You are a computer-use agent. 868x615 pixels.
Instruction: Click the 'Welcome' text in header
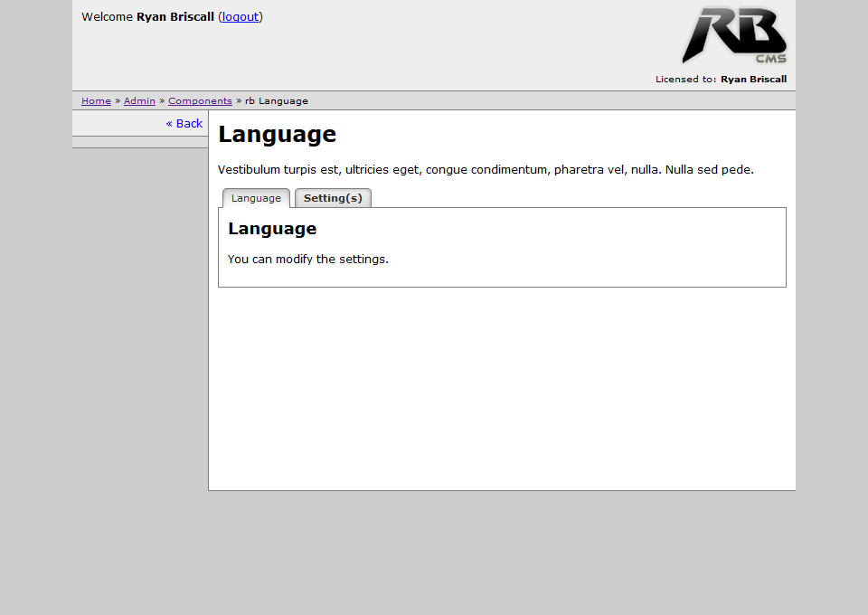click(107, 16)
